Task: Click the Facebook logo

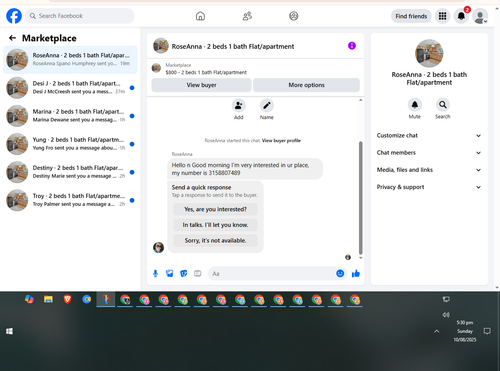Action: click(14, 16)
